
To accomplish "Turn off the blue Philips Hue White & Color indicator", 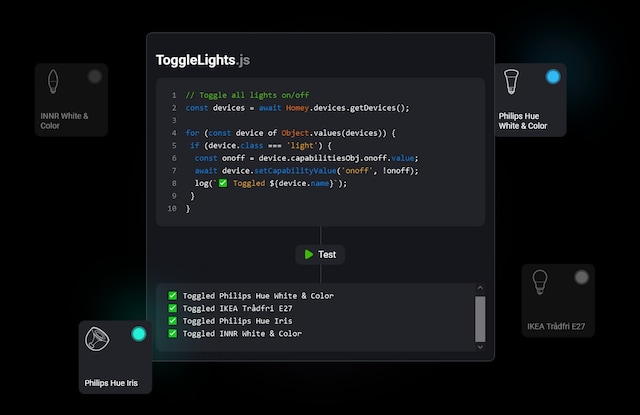I will tap(553, 76).
